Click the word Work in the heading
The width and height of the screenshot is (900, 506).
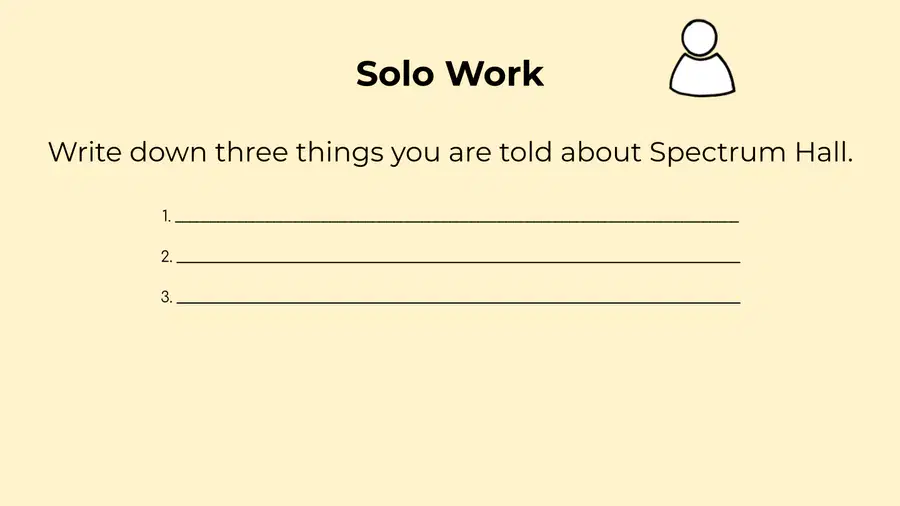(x=495, y=73)
